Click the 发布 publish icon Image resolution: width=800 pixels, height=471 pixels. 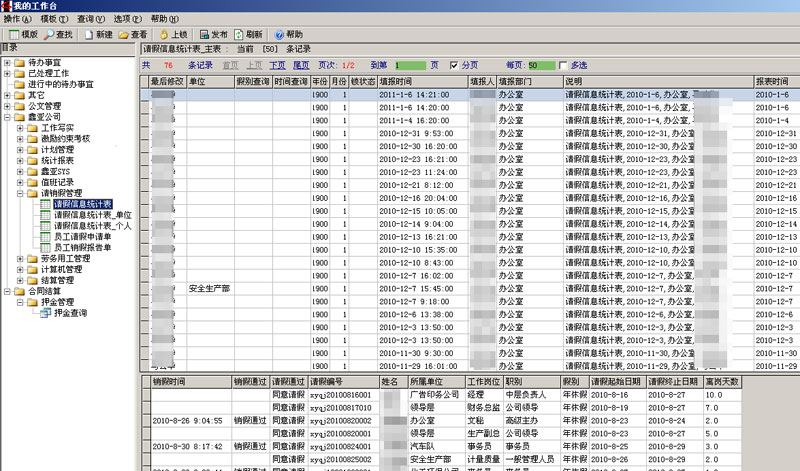pyautogui.click(x=205, y=34)
